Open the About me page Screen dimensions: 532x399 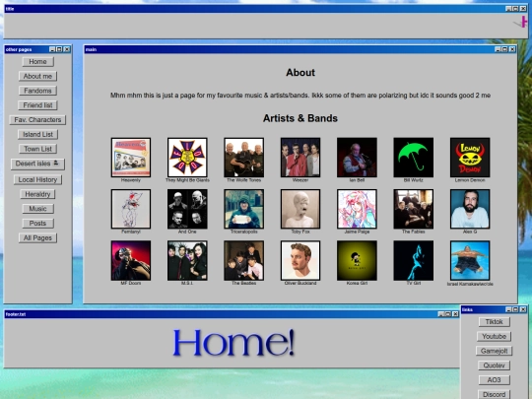click(37, 76)
